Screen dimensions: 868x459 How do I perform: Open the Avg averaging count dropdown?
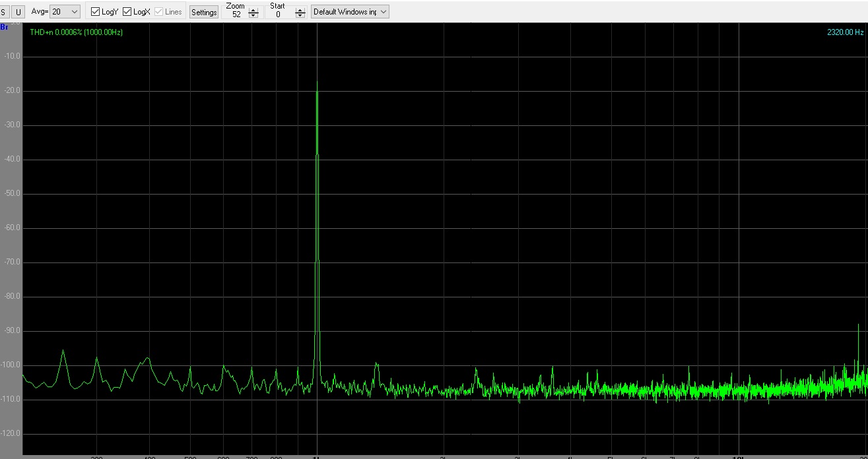pos(65,12)
